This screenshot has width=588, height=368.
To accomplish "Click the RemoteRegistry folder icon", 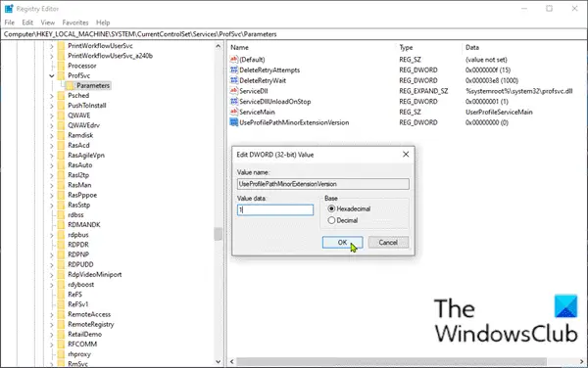I will click(x=61, y=324).
